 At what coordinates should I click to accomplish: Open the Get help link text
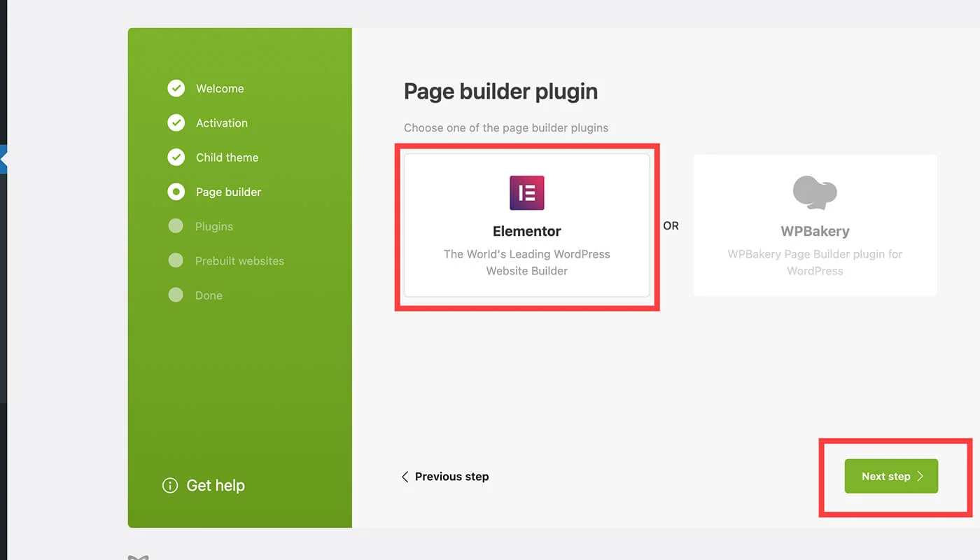pos(216,485)
